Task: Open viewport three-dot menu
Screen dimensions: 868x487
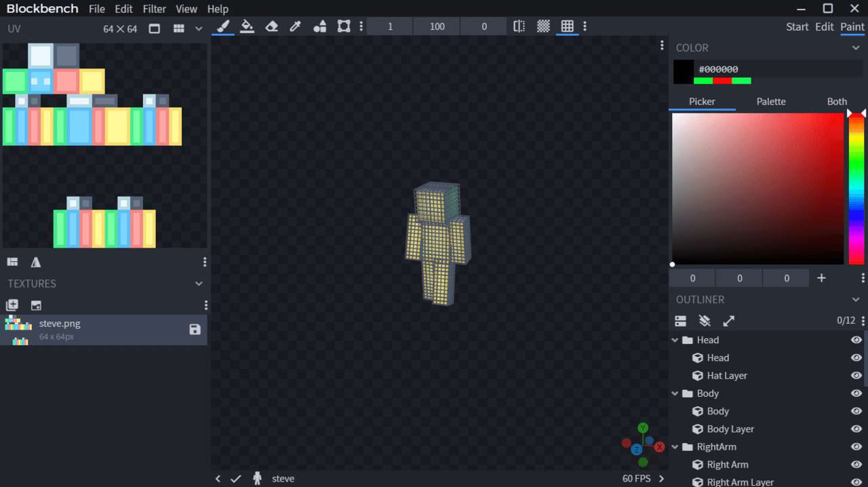Action: (663, 45)
